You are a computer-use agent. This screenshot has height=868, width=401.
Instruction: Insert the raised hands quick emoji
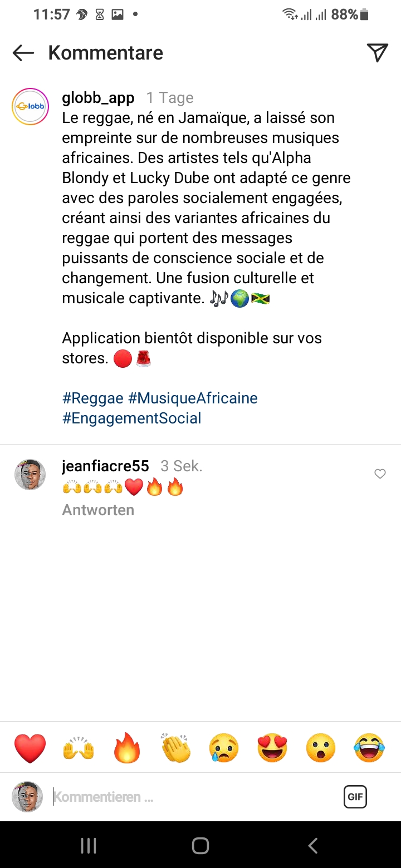pyautogui.click(x=79, y=748)
